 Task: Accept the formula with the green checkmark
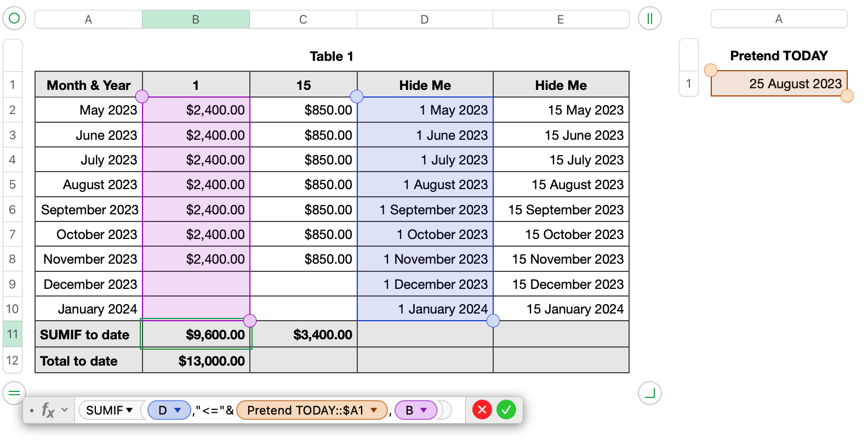[506, 409]
